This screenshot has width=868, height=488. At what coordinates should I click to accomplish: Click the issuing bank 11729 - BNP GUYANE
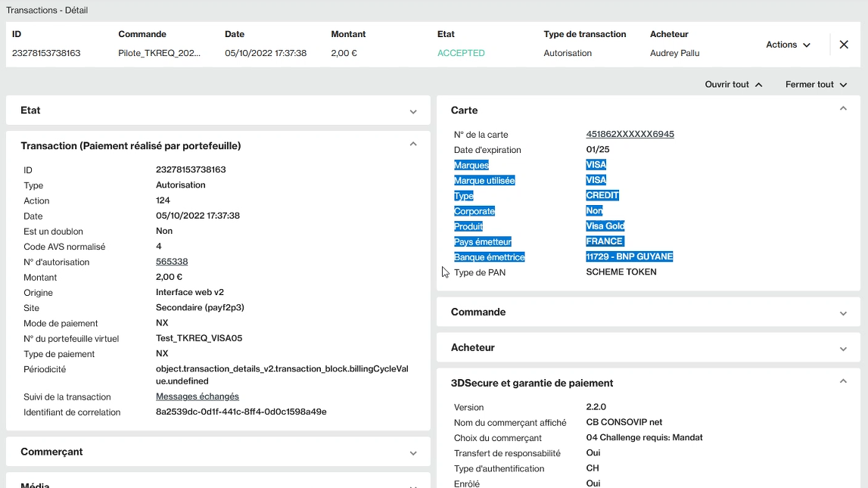pyautogui.click(x=630, y=256)
